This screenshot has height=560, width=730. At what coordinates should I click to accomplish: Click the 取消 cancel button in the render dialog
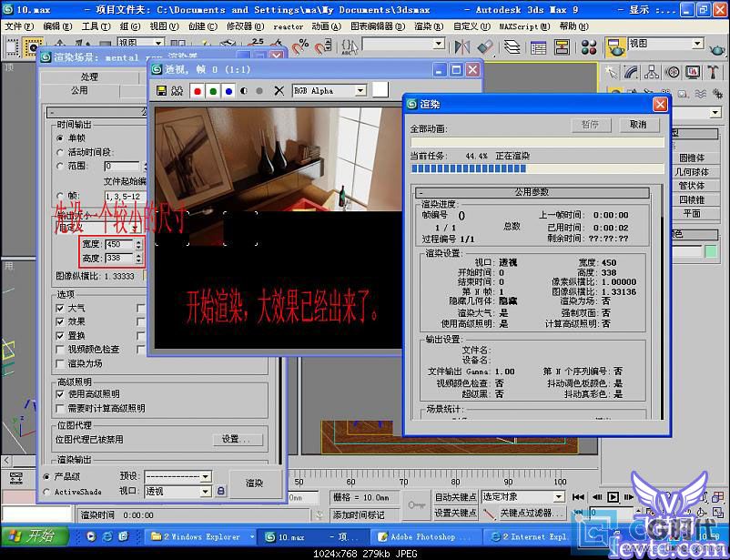point(638,125)
